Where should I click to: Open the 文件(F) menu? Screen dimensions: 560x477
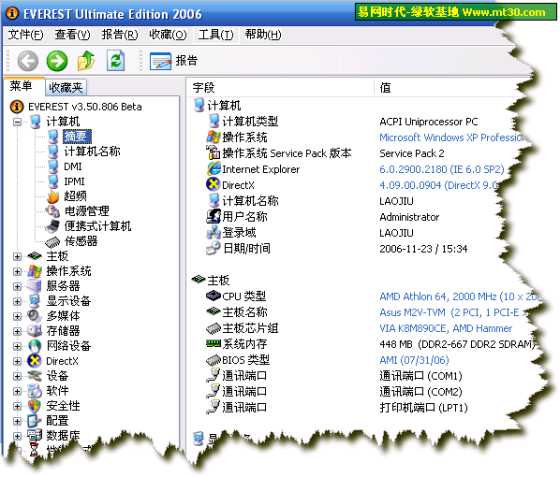tap(25, 35)
